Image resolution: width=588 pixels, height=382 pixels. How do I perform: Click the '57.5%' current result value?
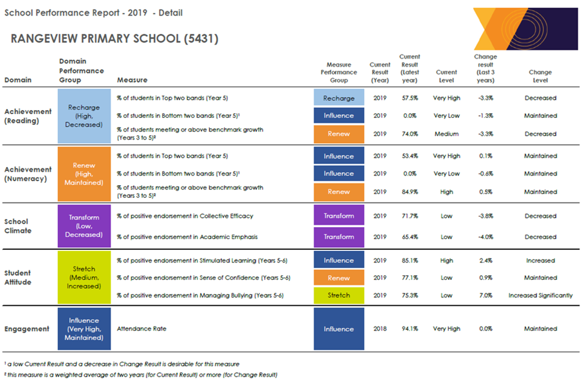pos(410,98)
